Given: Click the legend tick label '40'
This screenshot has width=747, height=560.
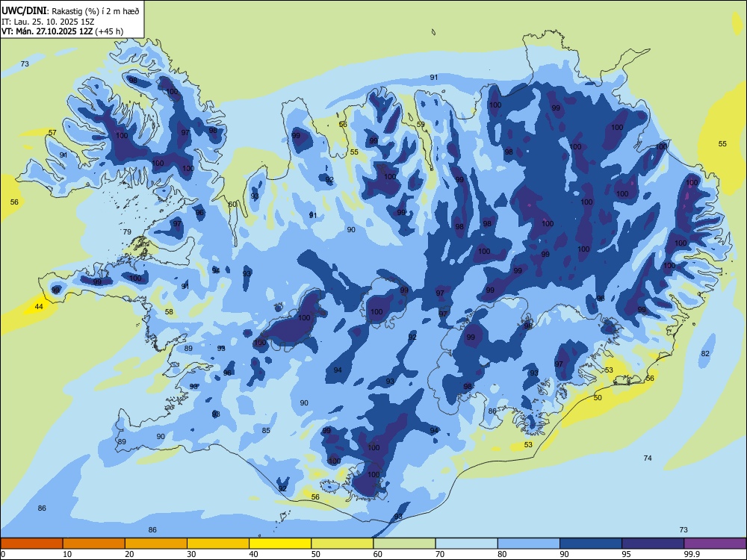Looking at the screenshot, I should 253,554.
